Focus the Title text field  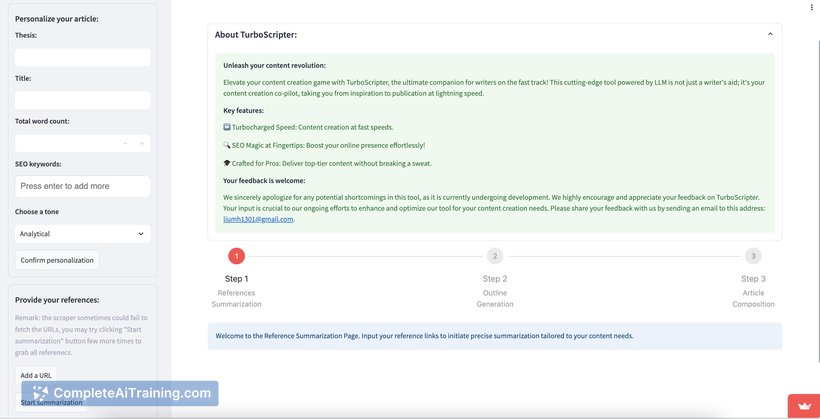pos(83,100)
